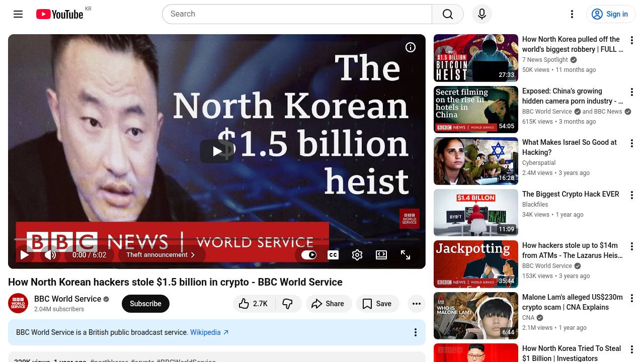Open menu for Israel Hacking video
The image size is (644, 362).
632,143
